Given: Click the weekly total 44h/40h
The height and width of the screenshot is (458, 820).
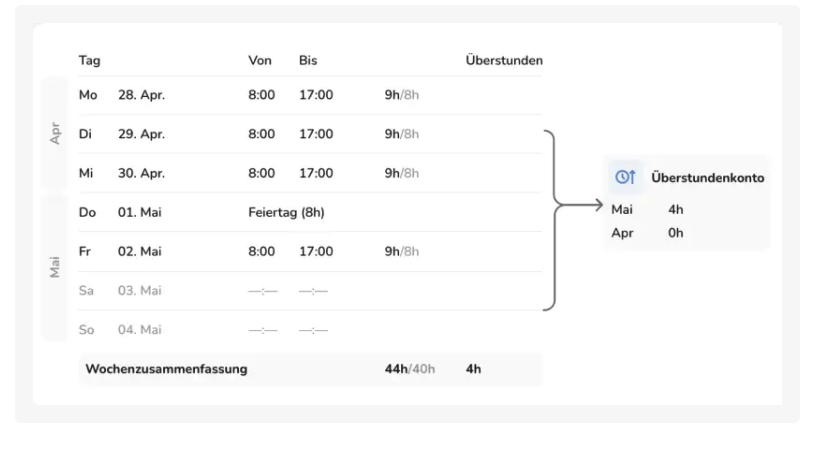Looking at the screenshot, I should [x=410, y=369].
